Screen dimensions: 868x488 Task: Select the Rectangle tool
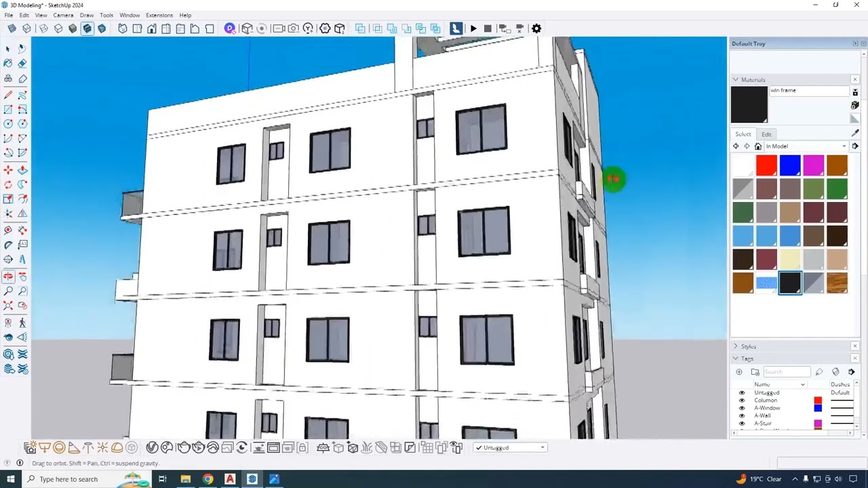click(8, 109)
